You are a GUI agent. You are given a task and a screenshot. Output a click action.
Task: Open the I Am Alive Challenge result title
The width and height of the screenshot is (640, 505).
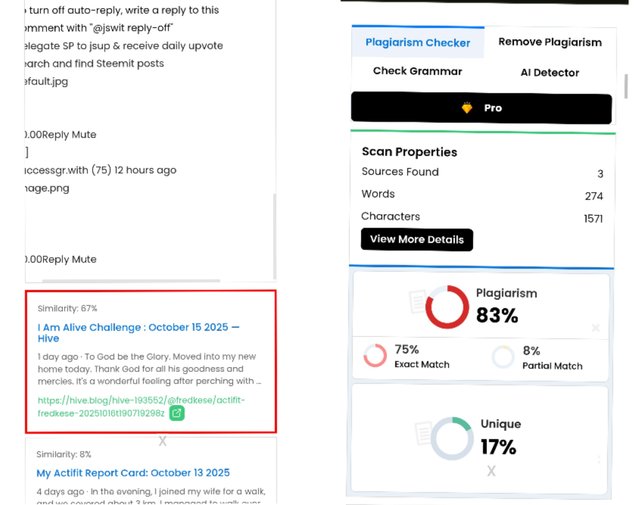pos(138,332)
